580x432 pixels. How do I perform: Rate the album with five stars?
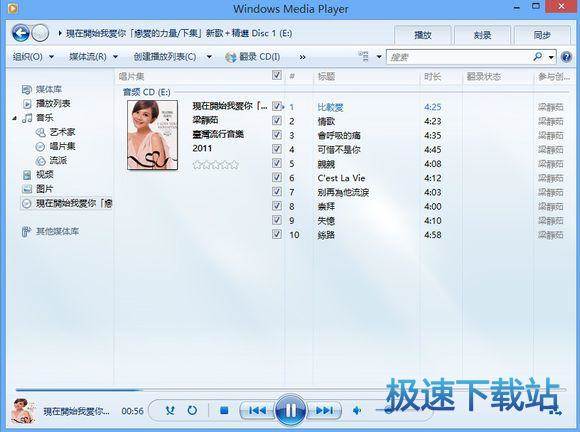pos(235,165)
